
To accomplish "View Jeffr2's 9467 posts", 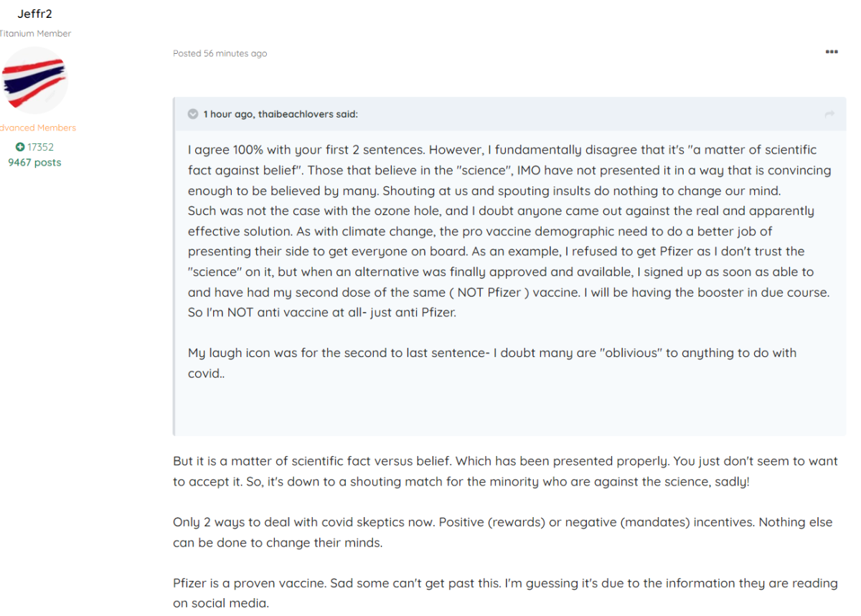I will tap(34, 162).
